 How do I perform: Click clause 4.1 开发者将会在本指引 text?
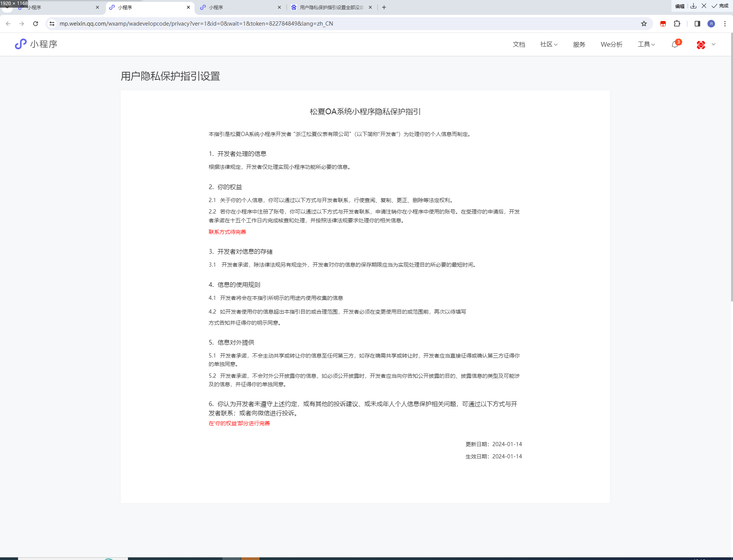click(x=276, y=298)
